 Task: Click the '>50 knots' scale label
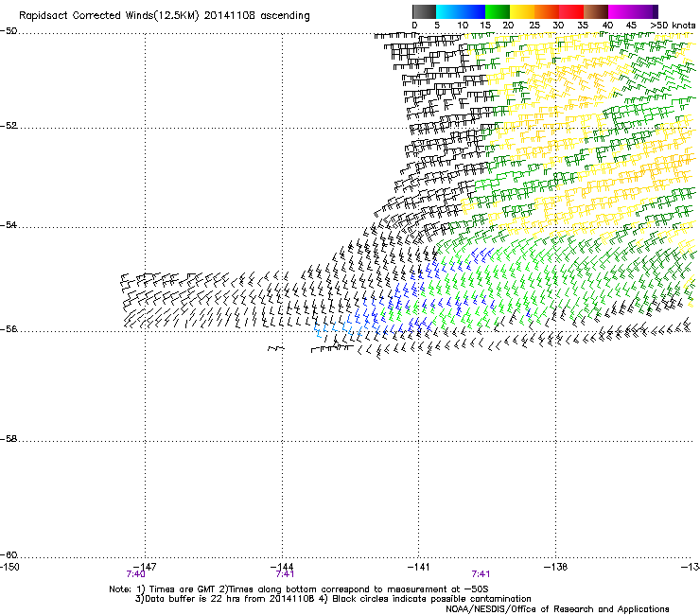(x=673, y=26)
